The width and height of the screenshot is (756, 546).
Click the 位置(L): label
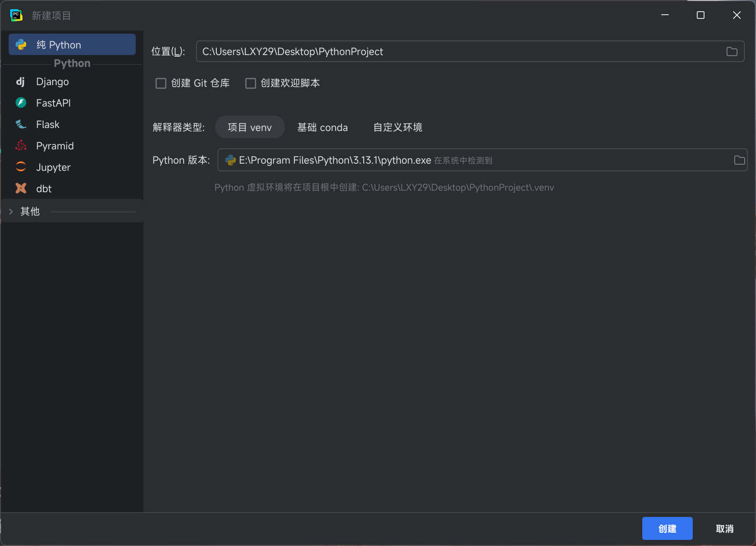[x=168, y=51]
